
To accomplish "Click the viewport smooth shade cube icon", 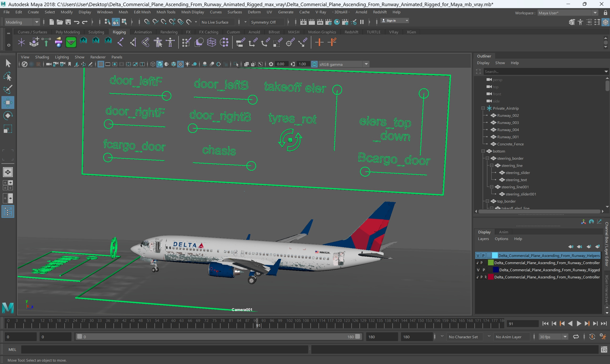I will (x=160, y=64).
